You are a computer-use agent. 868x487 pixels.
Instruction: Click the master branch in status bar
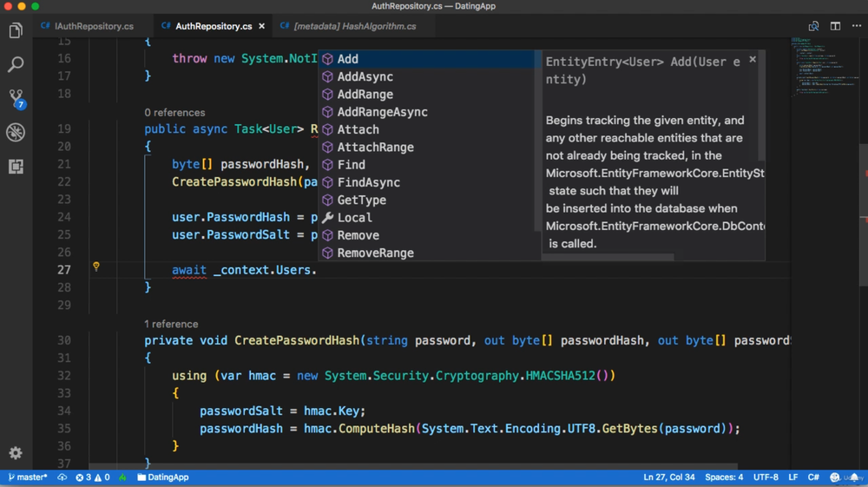tap(28, 477)
